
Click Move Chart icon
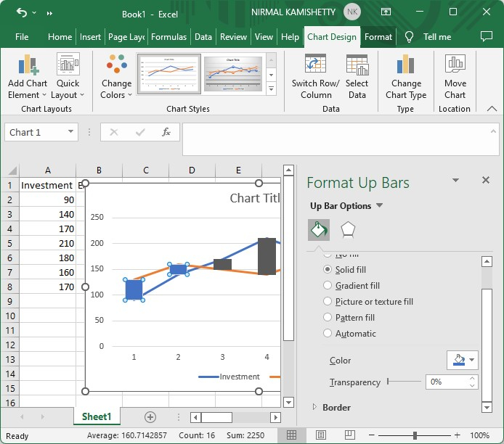coord(455,63)
